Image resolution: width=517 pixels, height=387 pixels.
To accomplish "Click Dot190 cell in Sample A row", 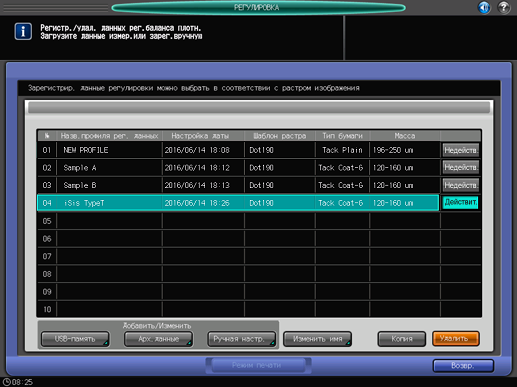I will (280, 168).
